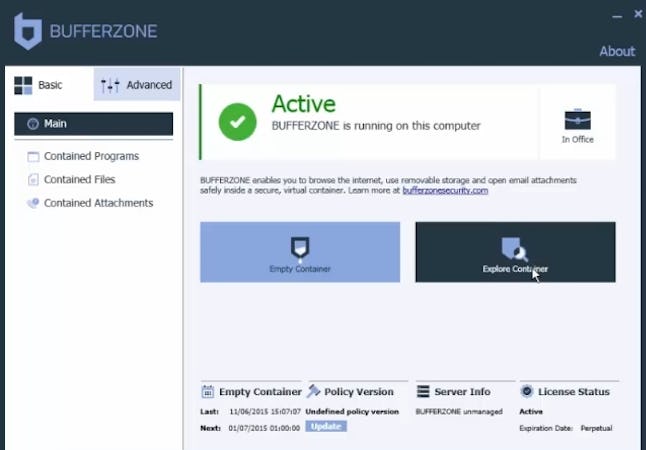646x450 pixels.
Task: Click the Contained Programs window icon
Action: pos(33,157)
